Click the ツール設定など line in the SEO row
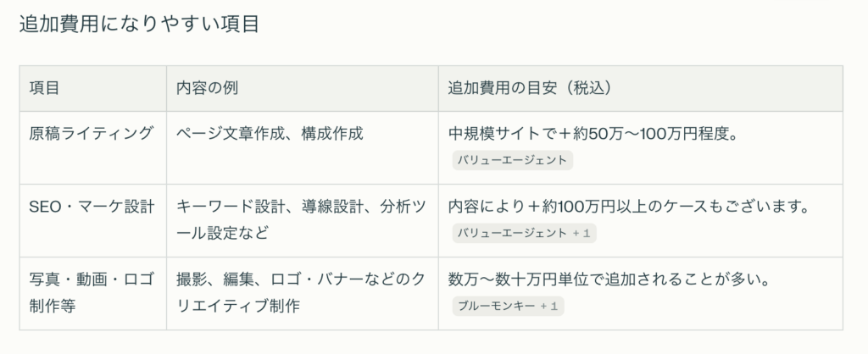The image size is (868, 354). point(222,232)
